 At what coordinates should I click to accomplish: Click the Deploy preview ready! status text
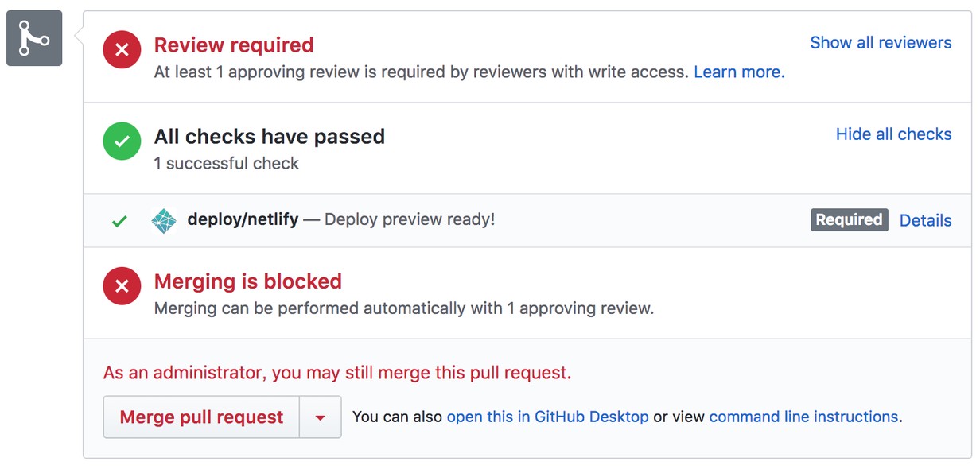pyautogui.click(x=410, y=219)
